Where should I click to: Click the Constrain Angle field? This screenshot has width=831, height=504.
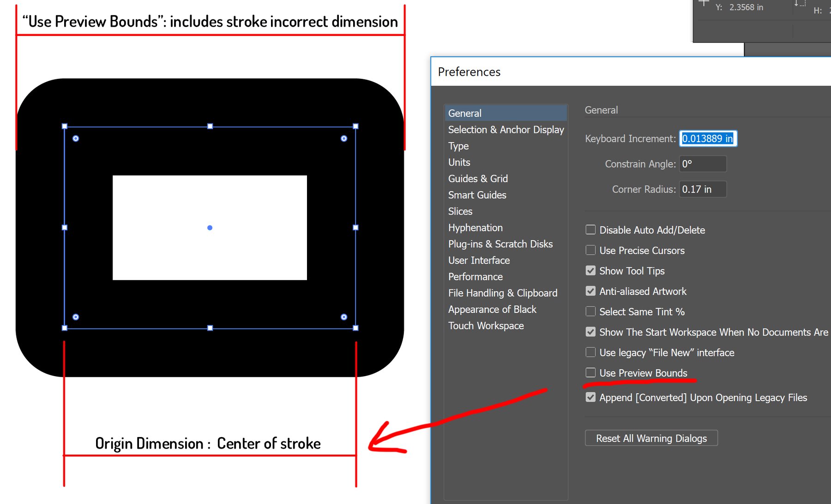703,164
